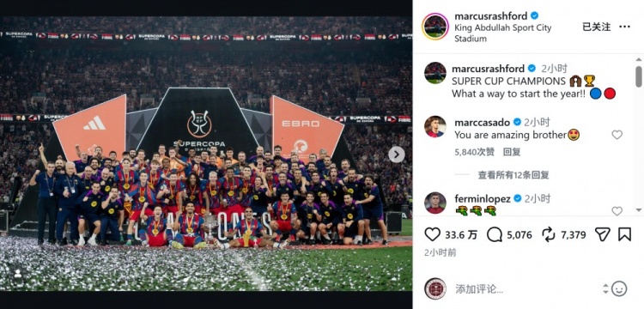Open King Abdullah Sport City Stadium location
The width and height of the screenshot is (644, 309).
[x=502, y=33]
